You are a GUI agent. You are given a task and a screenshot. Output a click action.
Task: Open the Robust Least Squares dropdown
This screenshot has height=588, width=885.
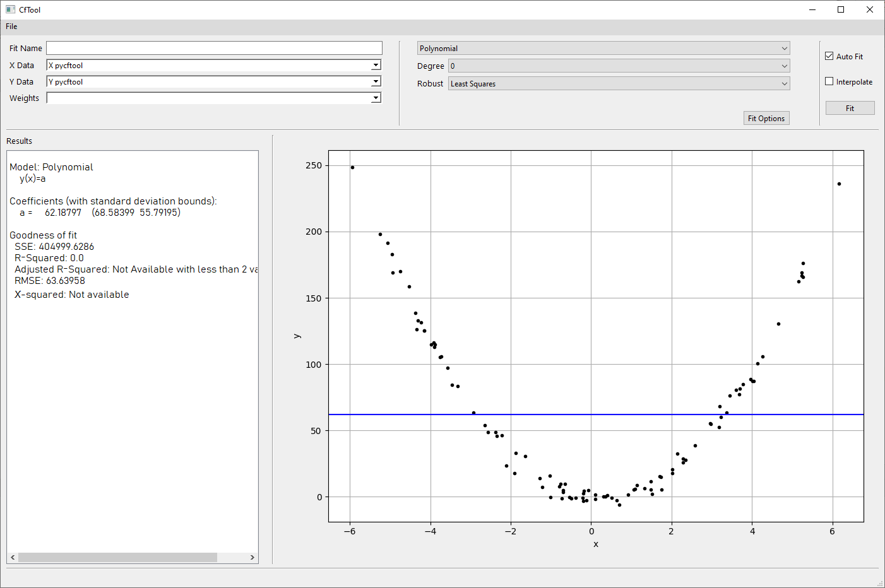pos(619,84)
